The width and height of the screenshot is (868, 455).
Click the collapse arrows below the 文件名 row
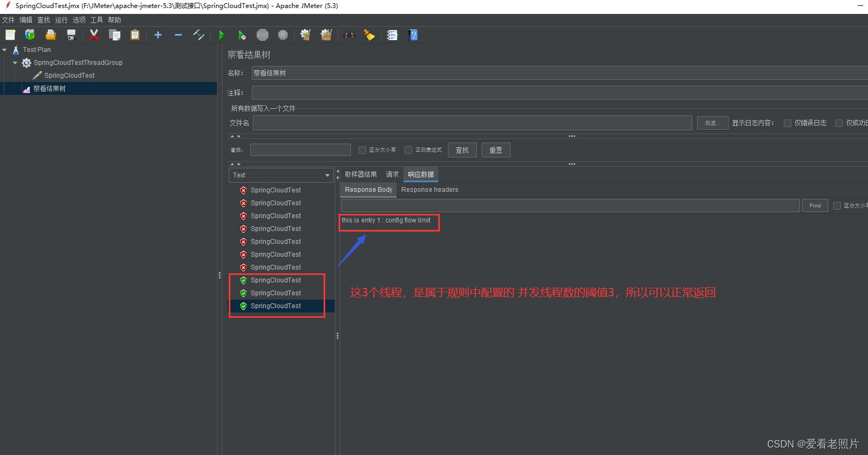[x=235, y=136]
